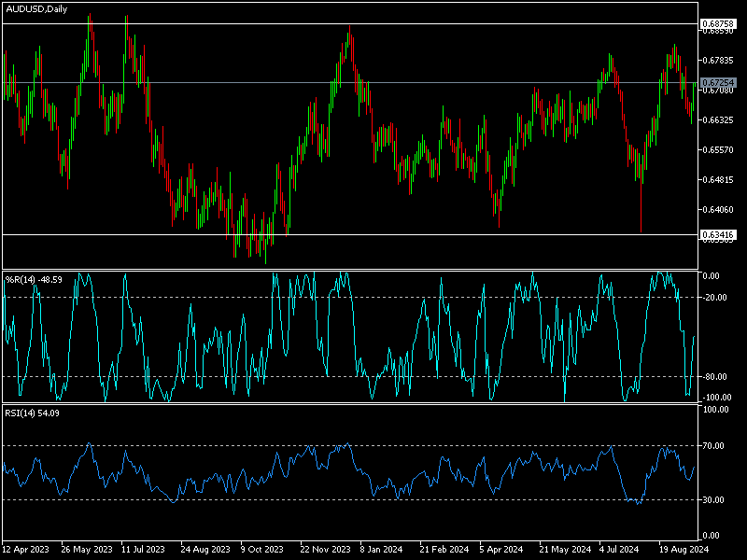Click the 26 May 2023 date label

[85, 550]
